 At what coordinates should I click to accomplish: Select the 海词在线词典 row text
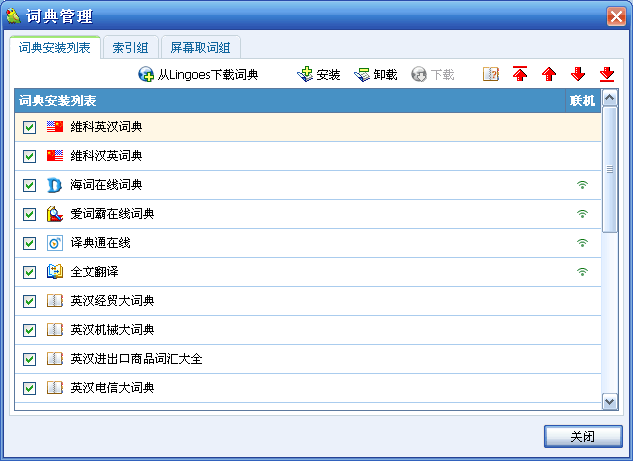(107, 185)
